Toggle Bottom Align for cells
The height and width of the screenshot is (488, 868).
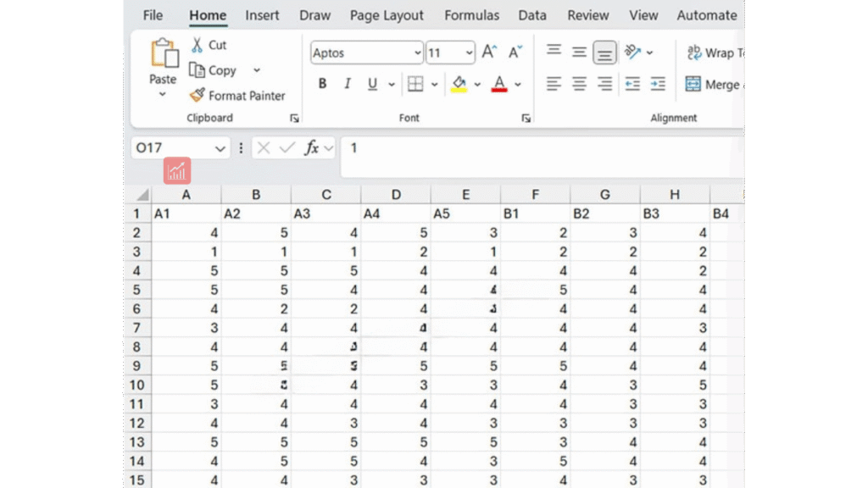click(604, 53)
